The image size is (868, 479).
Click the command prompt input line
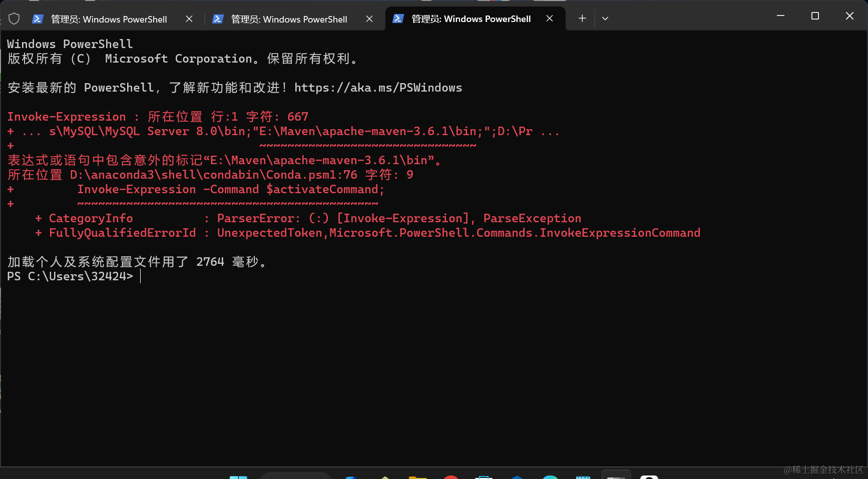pyautogui.click(x=140, y=276)
